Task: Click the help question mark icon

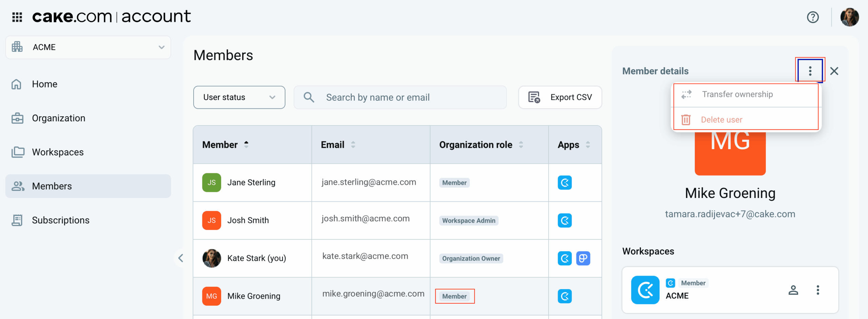Action: pos(812,17)
